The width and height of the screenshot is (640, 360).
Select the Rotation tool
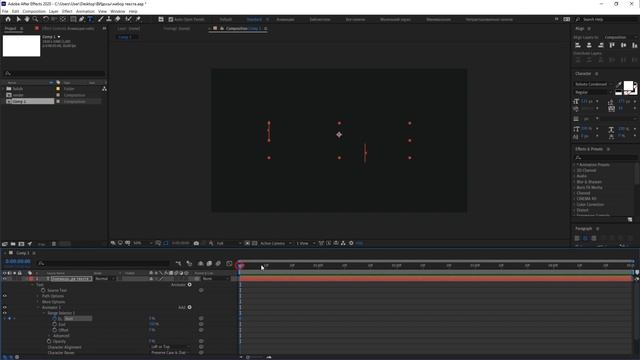click(x=46, y=19)
